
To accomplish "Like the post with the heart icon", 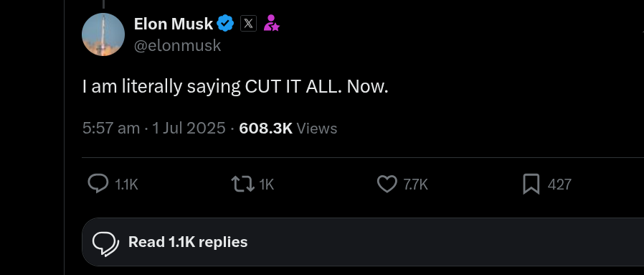I will pos(387,184).
